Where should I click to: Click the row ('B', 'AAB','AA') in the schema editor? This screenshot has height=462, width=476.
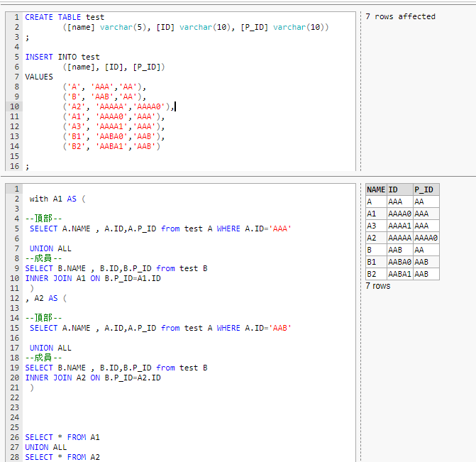[x=104, y=97]
